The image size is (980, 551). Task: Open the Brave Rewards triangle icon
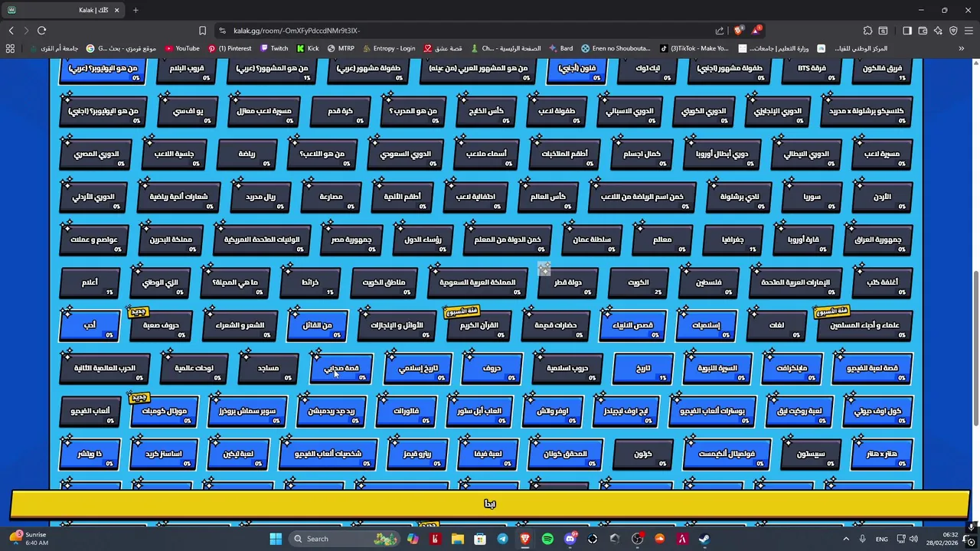pos(756,31)
